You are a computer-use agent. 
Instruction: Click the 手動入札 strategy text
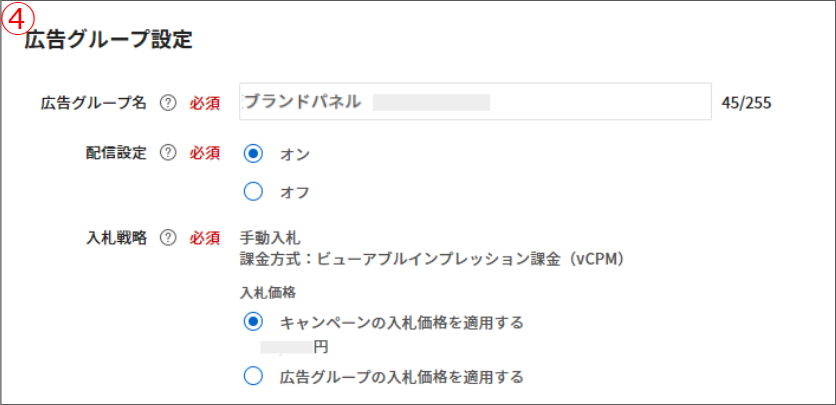(x=270, y=238)
